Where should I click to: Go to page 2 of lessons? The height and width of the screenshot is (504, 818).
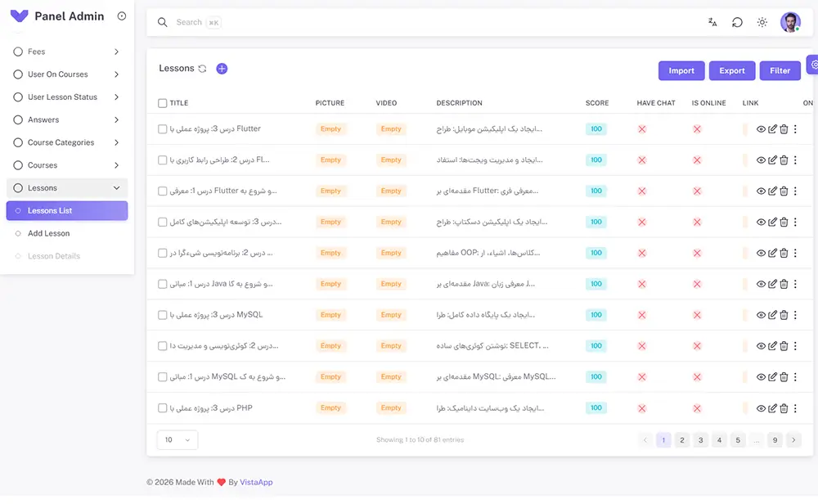682,440
